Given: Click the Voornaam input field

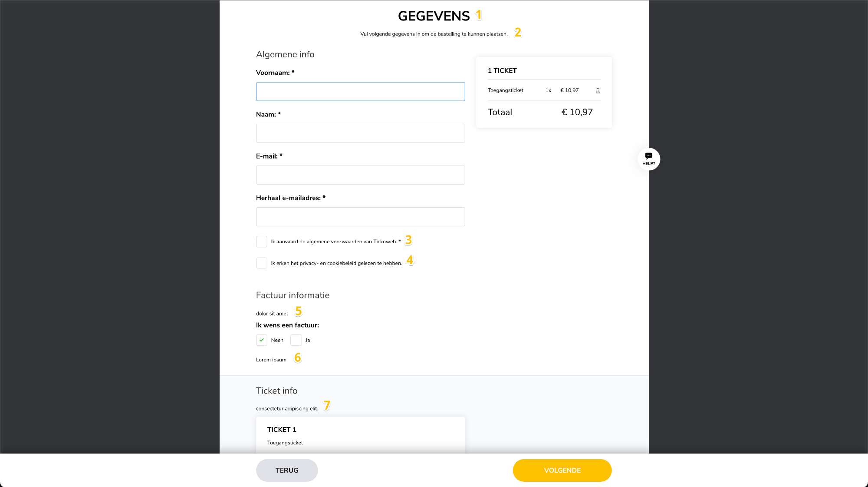Looking at the screenshot, I should (x=360, y=92).
